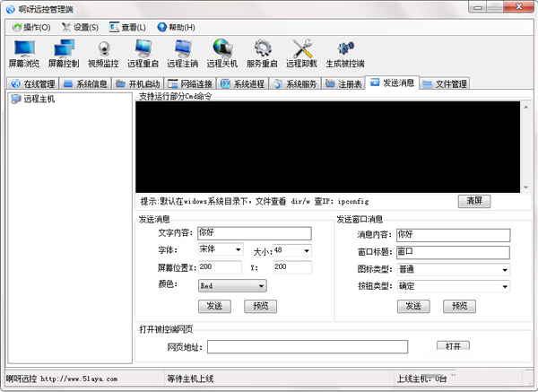The height and width of the screenshot is (392, 538).
Task: Switch to the 网络连接 tab
Action: pyautogui.click(x=190, y=83)
